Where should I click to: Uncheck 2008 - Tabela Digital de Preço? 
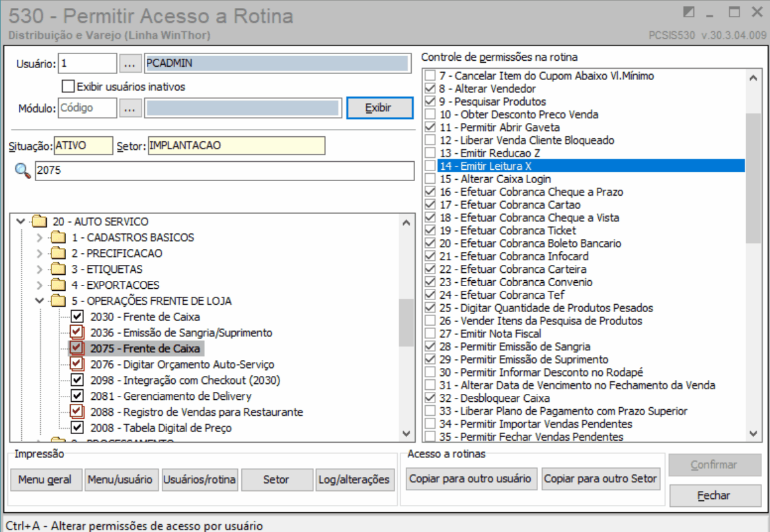pyautogui.click(x=77, y=428)
